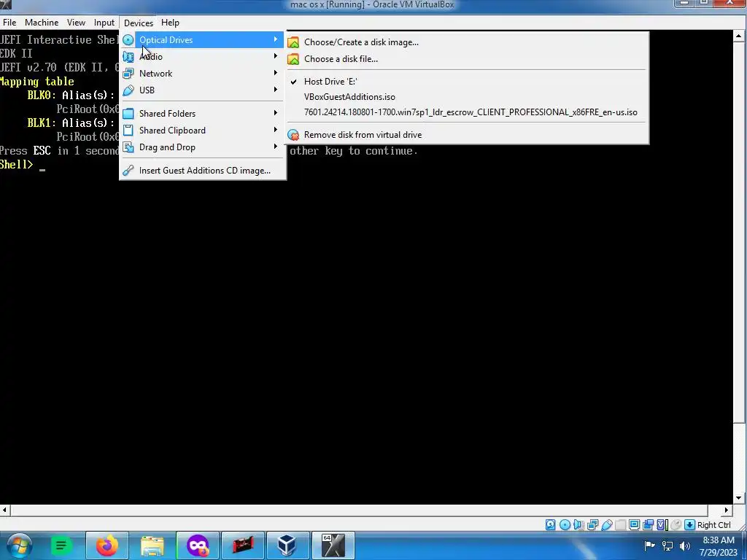Click the recording status bar indicator
The height and width of the screenshot is (560, 747).
(648, 525)
